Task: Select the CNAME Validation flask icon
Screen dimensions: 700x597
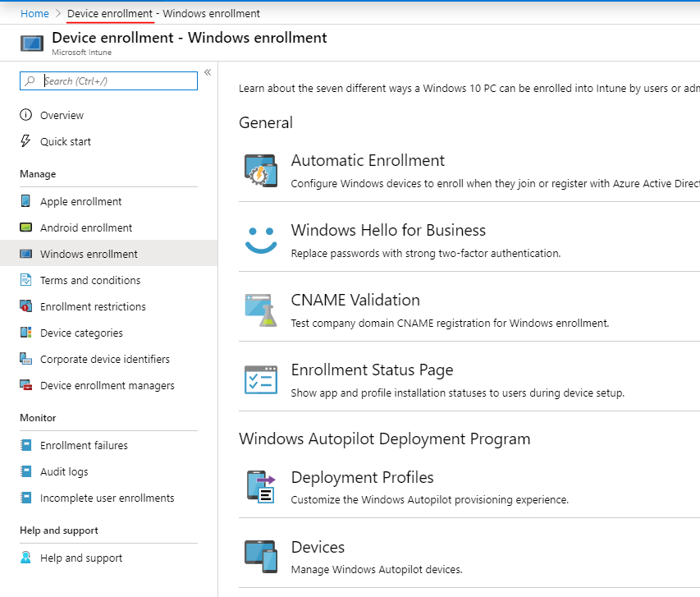Action: pyautogui.click(x=263, y=308)
